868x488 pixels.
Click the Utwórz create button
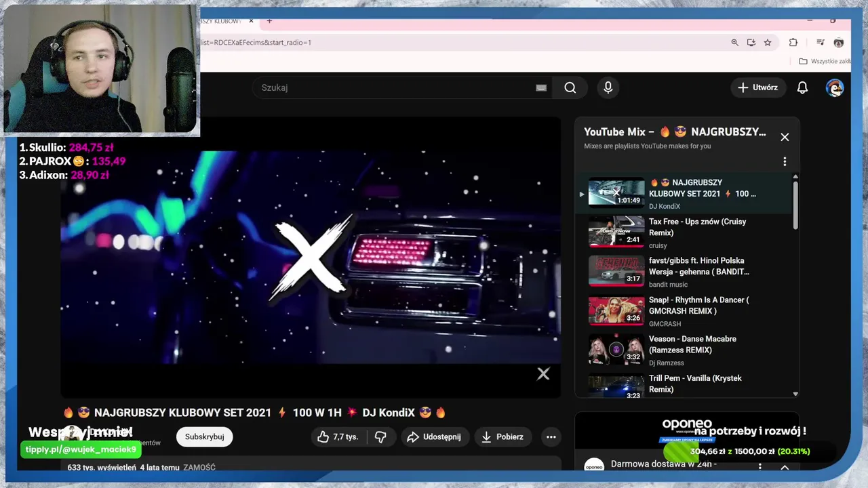coord(758,87)
